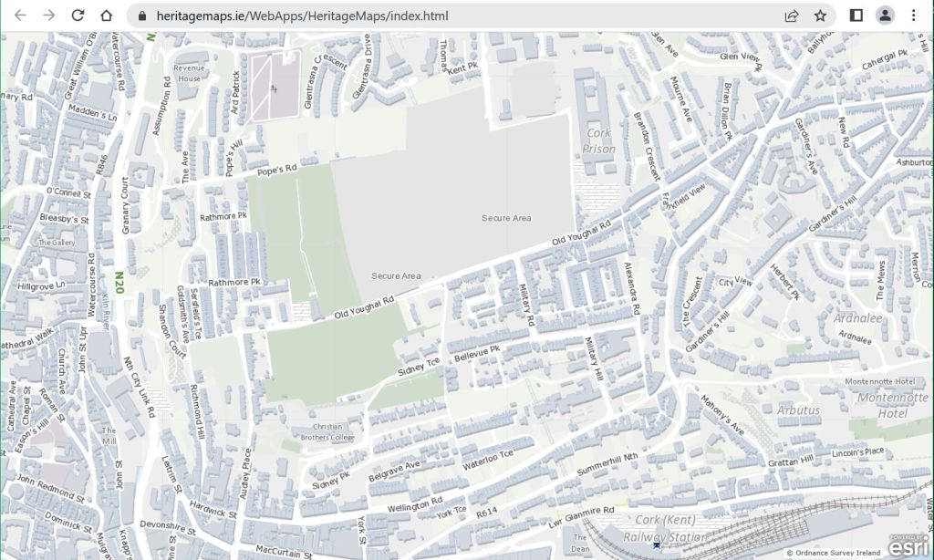This screenshot has height=560, width=934.
Task: Click the Revenue House map label
Action: point(190,73)
